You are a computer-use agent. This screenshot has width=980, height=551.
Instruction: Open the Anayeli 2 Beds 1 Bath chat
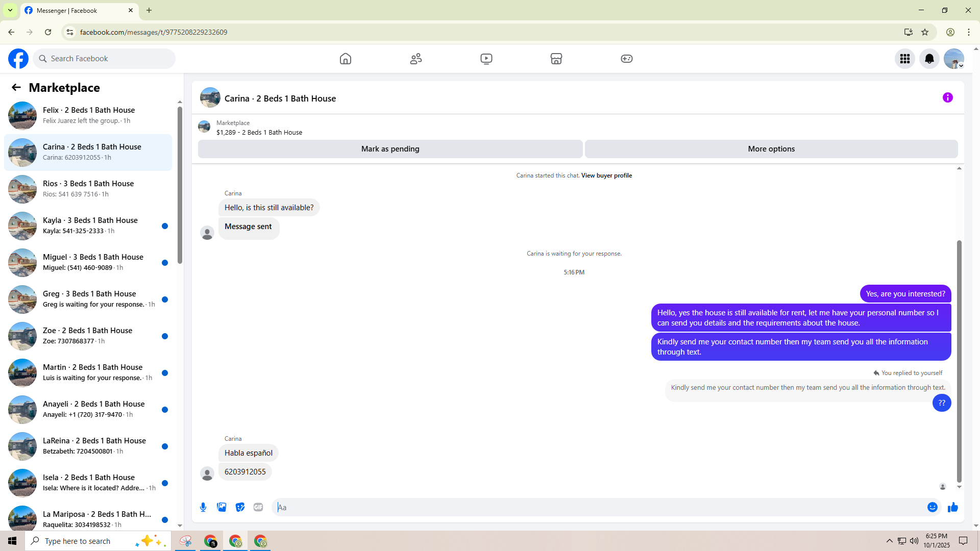click(88, 410)
